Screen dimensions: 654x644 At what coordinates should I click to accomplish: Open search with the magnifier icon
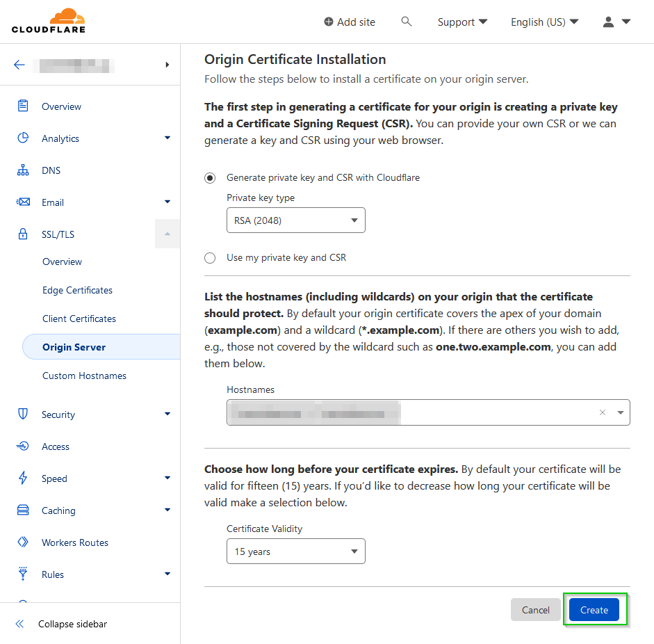(407, 22)
